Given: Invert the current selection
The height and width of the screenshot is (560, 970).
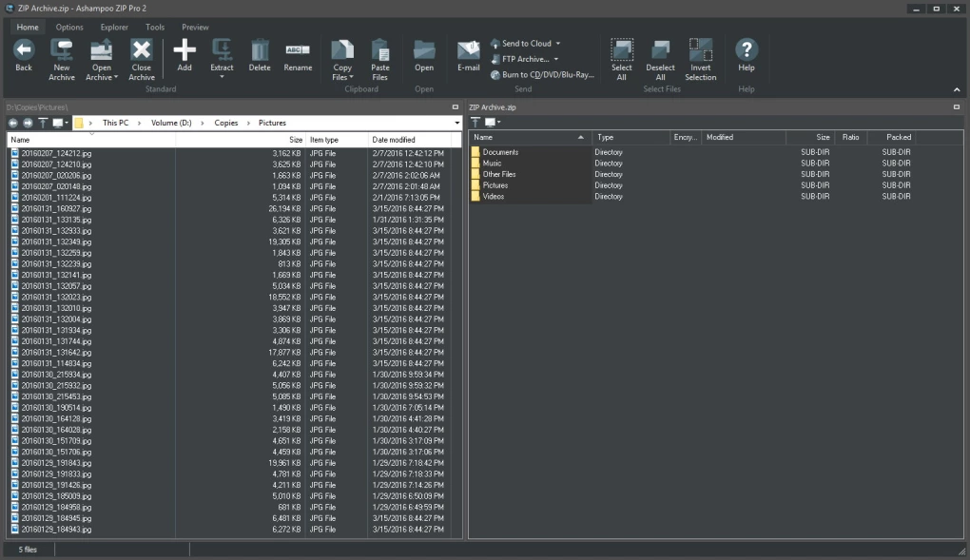Looking at the screenshot, I should pyautogui.click(x=701, y=59).
